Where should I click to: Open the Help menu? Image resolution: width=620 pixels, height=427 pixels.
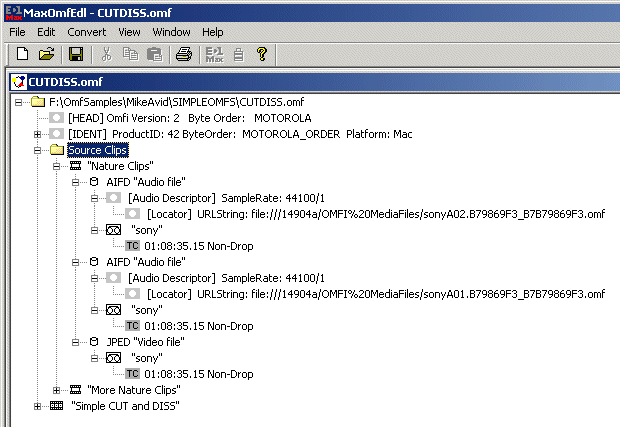coord(212,32)
